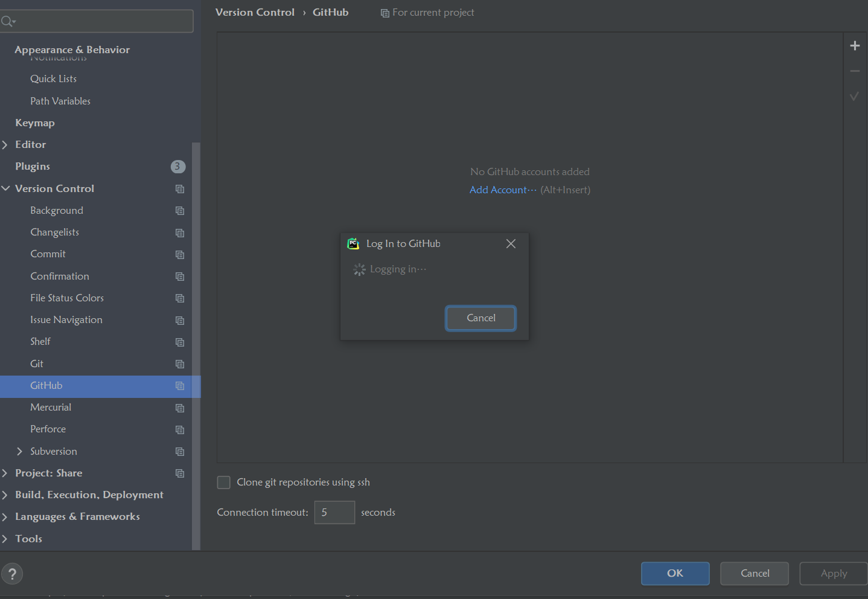Click the For current project icon in header

pos(385,13)
